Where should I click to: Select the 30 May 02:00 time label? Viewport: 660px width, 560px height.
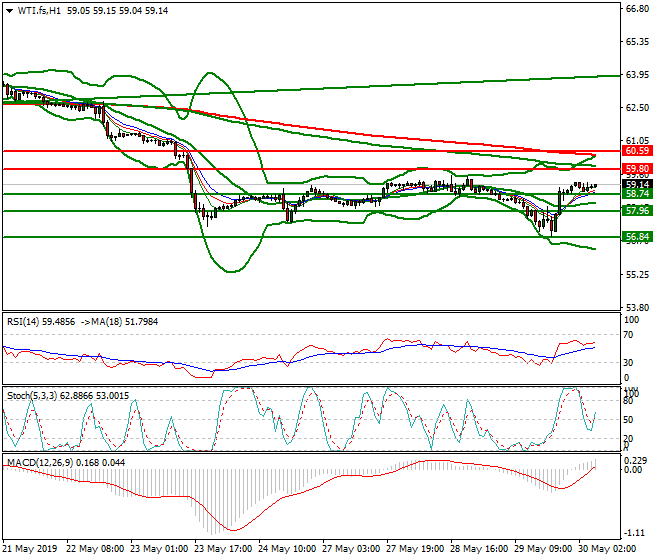tap(607, 549)
